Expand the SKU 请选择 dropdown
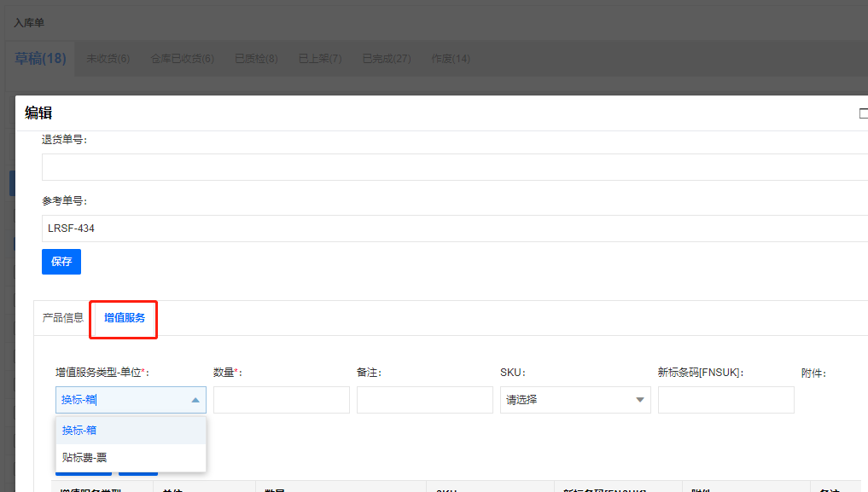 pos(575,400)
